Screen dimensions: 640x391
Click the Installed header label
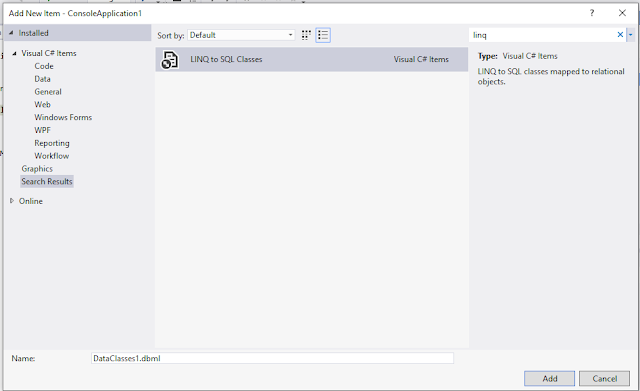(33, 33)
